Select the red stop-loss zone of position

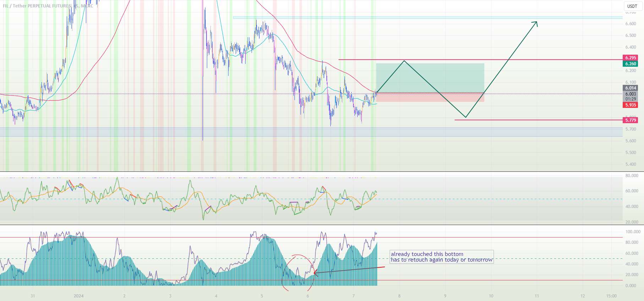coord(430,97)
